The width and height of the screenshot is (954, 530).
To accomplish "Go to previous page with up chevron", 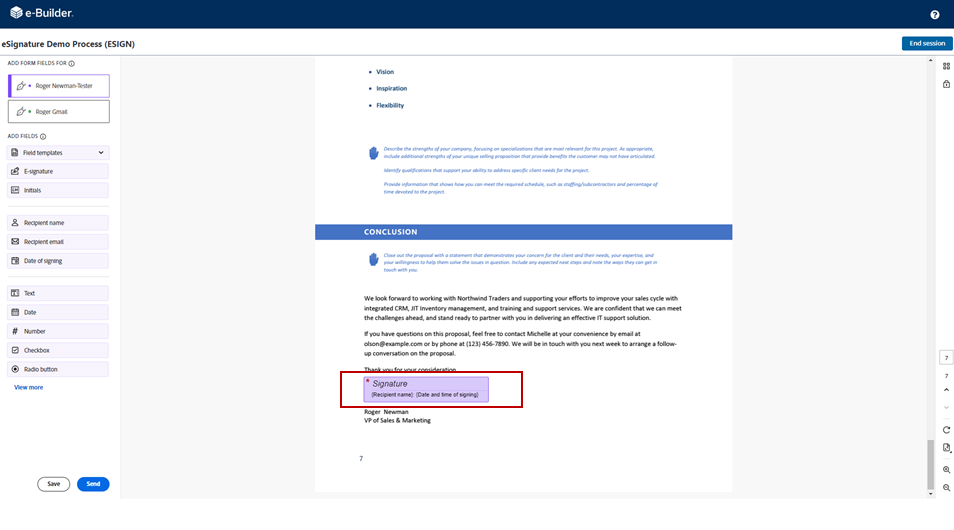I will pos(946,389).
